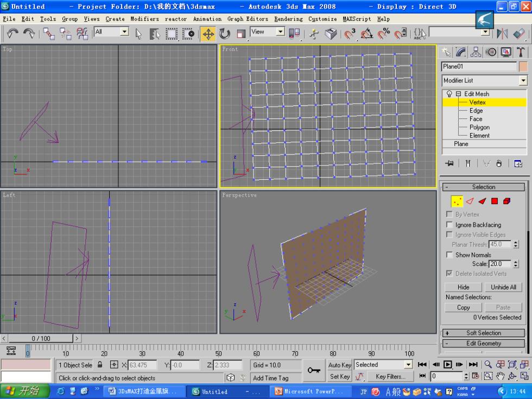Select the Polygon sub-object selection icon
The width and height of the screenshot is (532, 399).
[x=495, y=201]
